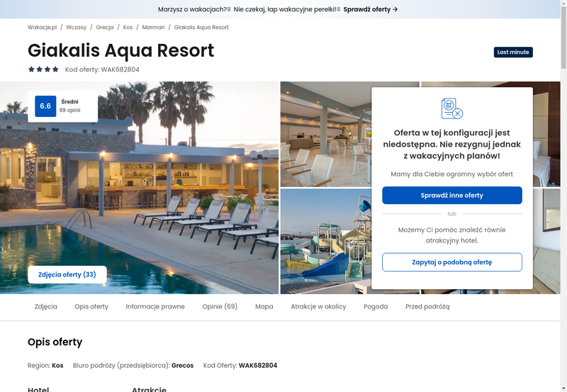The image size is (567, 392).
Task: Click the Zapytaj o podobną ofertę button
Action: pos(452,262)
